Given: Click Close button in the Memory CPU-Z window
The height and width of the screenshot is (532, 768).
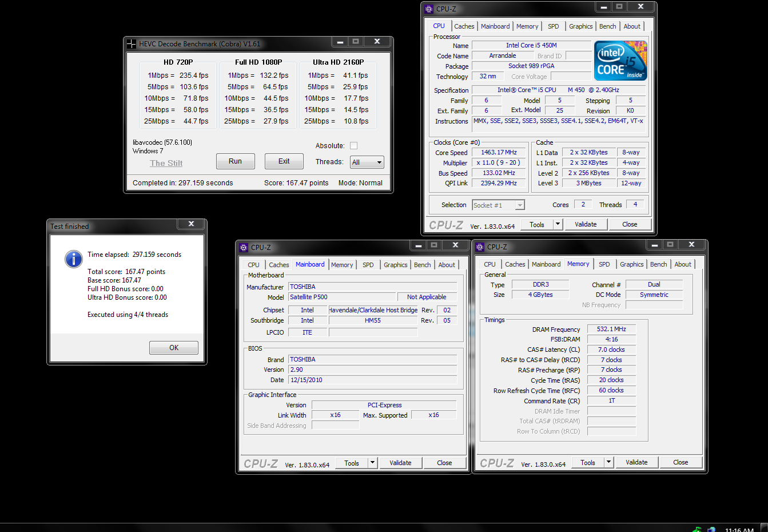Looking at the screenshot, I should pos(681,462).
